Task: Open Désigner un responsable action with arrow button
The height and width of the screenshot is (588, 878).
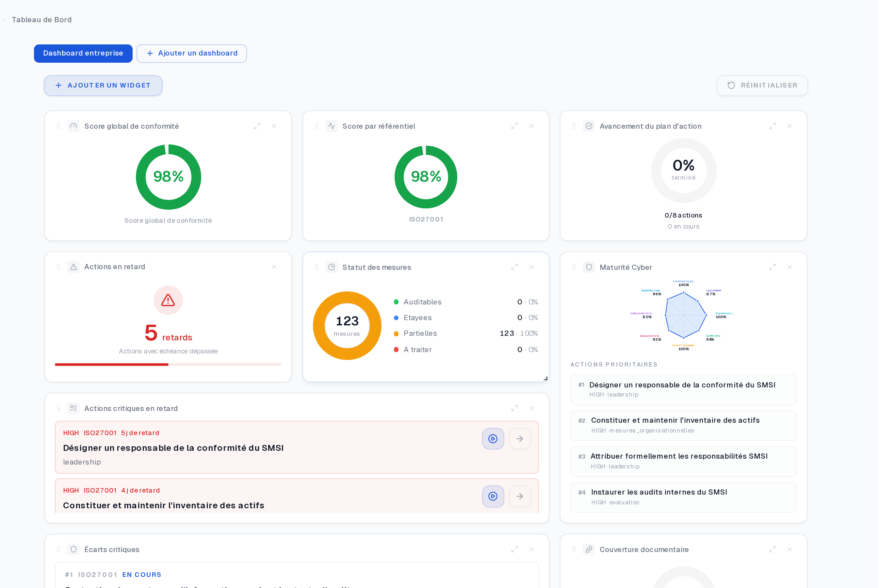Action: point(520,439)
